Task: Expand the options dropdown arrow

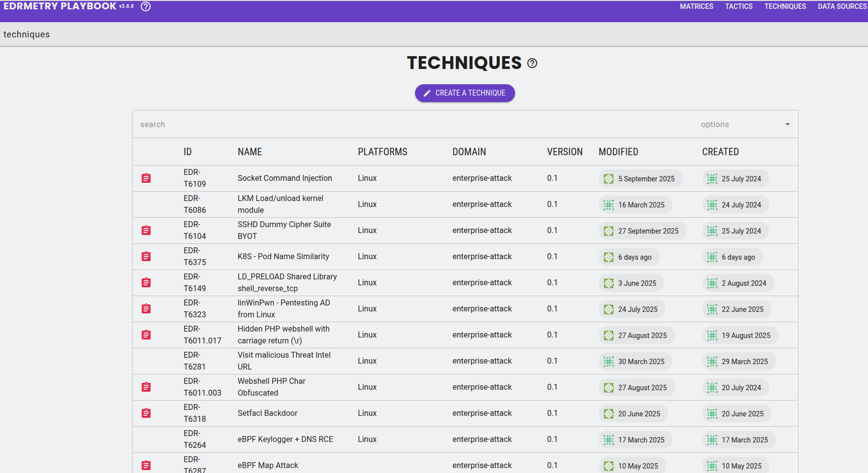Action: pyautogui.click(x=787, y=125)
